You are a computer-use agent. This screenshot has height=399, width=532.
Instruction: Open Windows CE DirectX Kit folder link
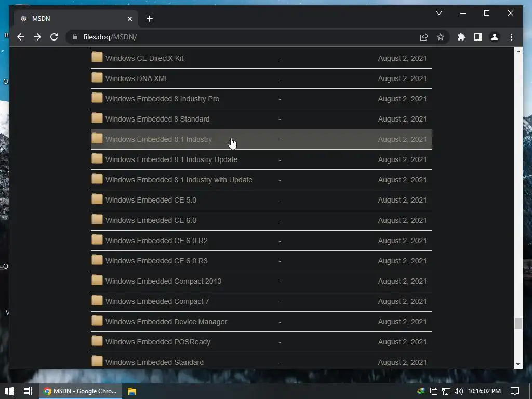tap(144, 58)
